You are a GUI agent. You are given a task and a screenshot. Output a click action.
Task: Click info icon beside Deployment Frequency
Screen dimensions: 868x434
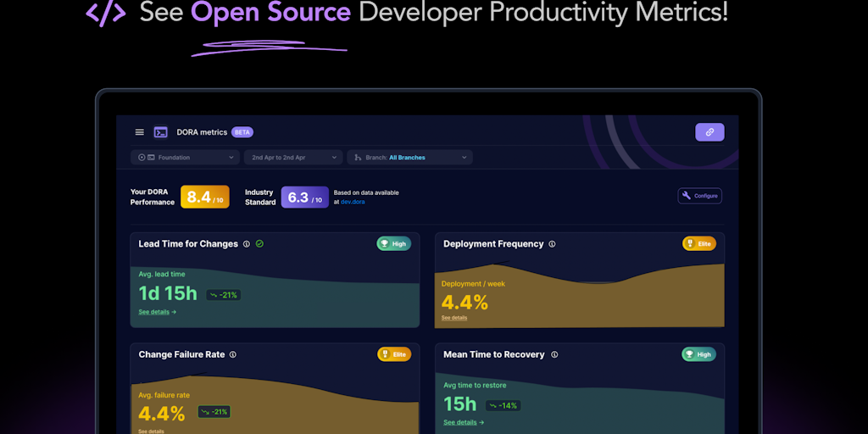(x=552, y=244)
